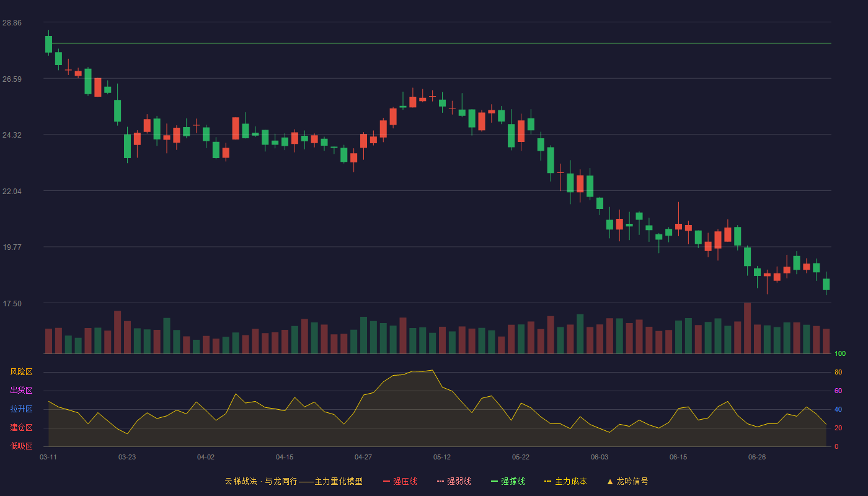The height and width of the screenshot is (496, 868).
Task: Toggle the 强撑线 legend item
Action: point(508,481)
